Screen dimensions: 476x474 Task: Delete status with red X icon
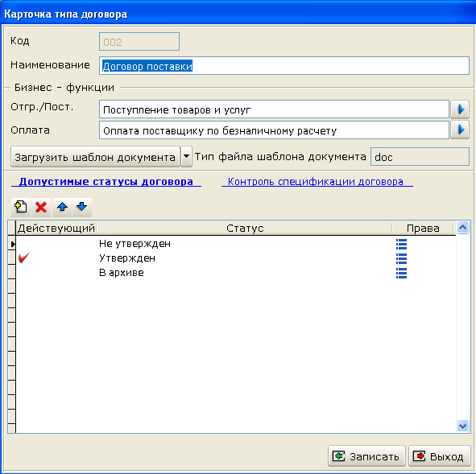click(41, 208)
